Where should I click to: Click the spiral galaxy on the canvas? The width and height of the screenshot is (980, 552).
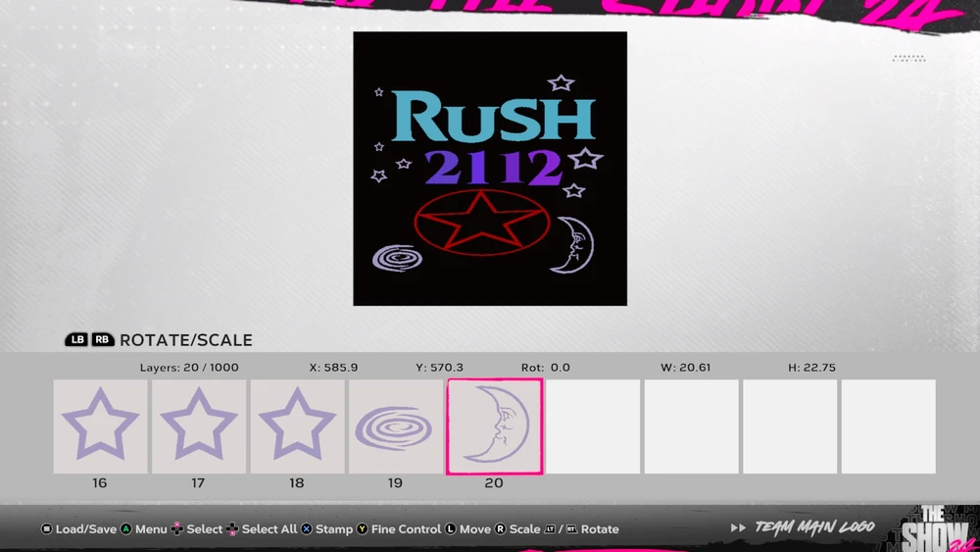[x=397, y=258]
